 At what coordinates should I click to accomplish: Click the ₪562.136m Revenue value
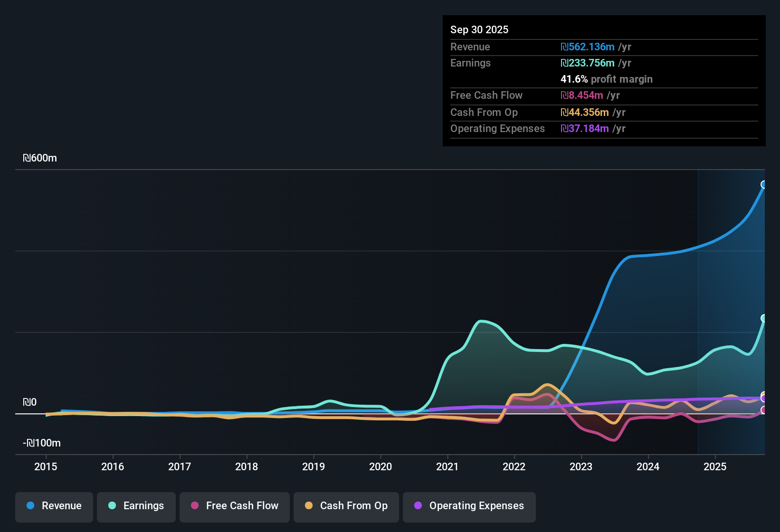[588, 47]
